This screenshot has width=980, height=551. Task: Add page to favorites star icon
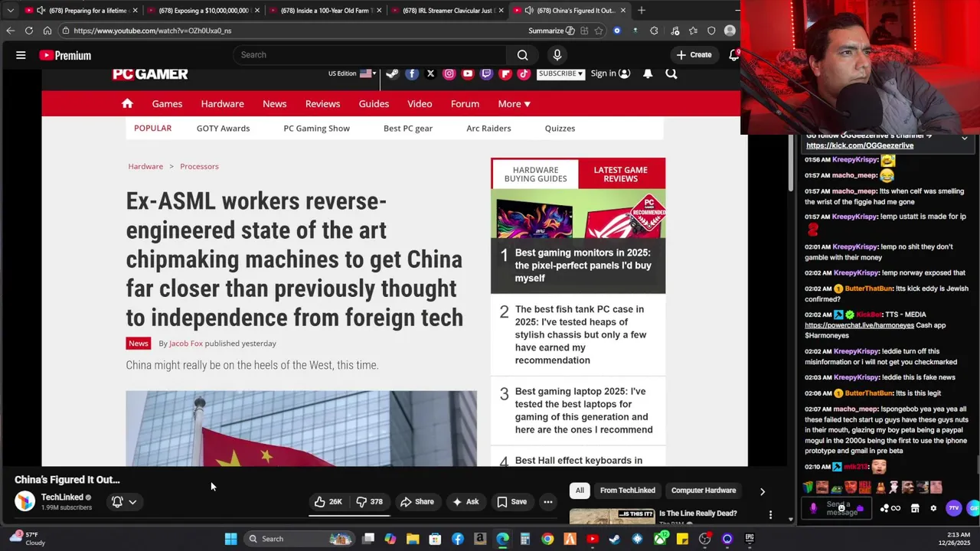599,31
